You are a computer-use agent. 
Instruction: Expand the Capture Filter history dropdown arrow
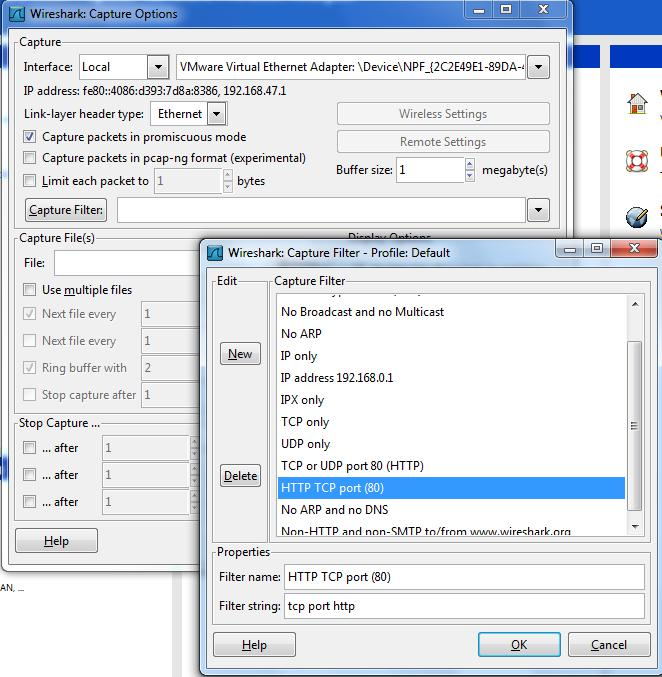[538, 210]
